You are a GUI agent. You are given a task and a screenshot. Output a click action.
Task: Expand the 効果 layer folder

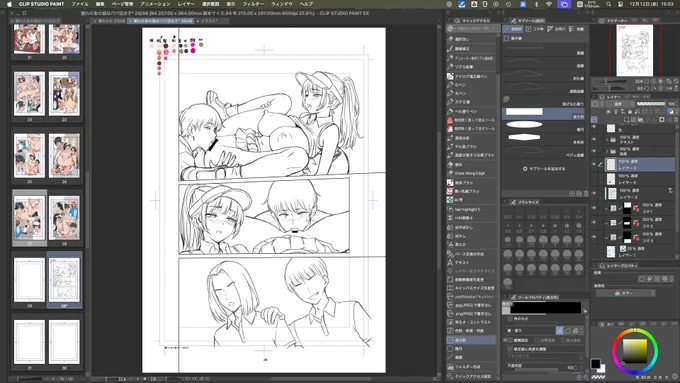[x=607, y=151]
